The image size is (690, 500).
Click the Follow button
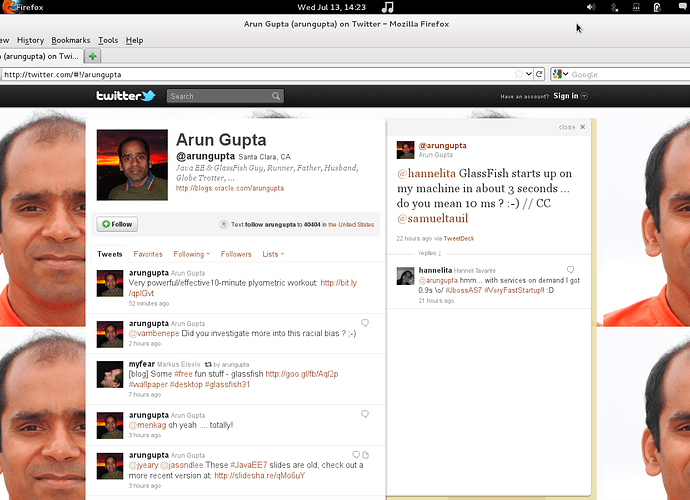pos(117,224)
